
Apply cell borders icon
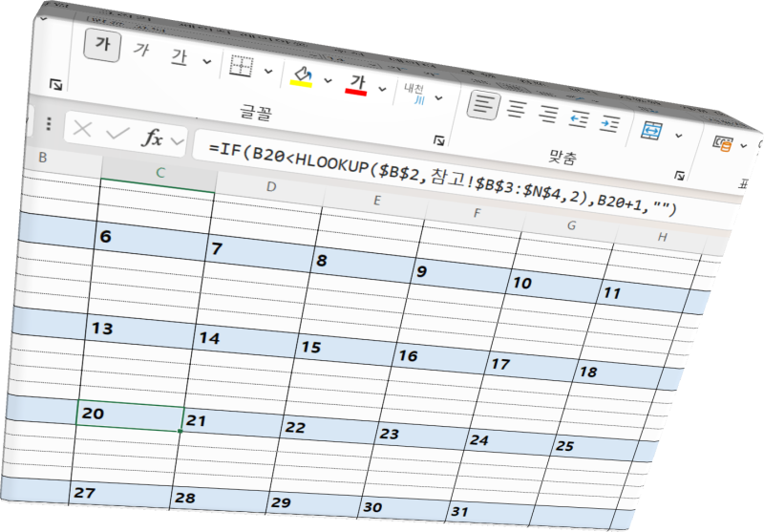(x=242, y=65)
